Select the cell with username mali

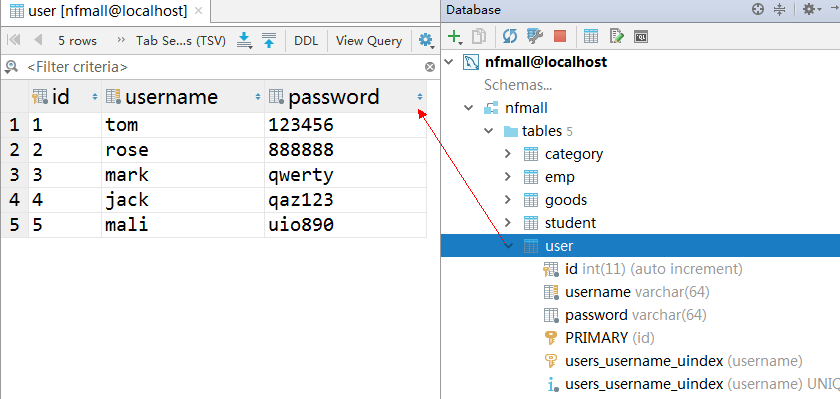pyautogui.click(x=183, y=225)
